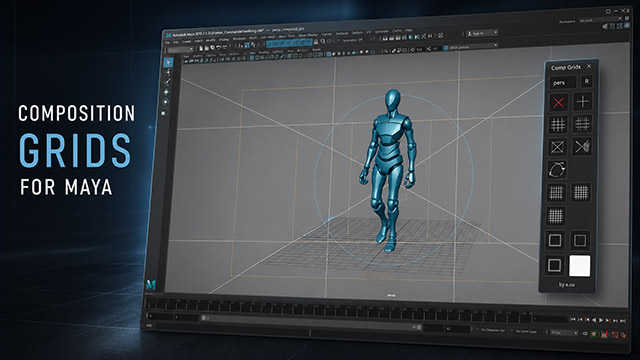Play the animation forward
This screenshot has width=640, height=360.
(600, 320)
